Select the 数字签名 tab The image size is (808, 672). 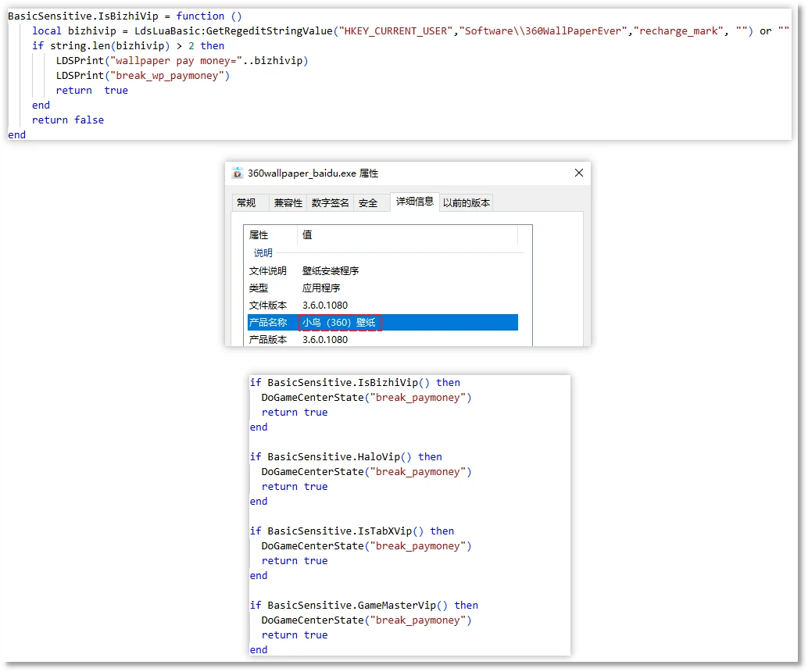(330, 202)
